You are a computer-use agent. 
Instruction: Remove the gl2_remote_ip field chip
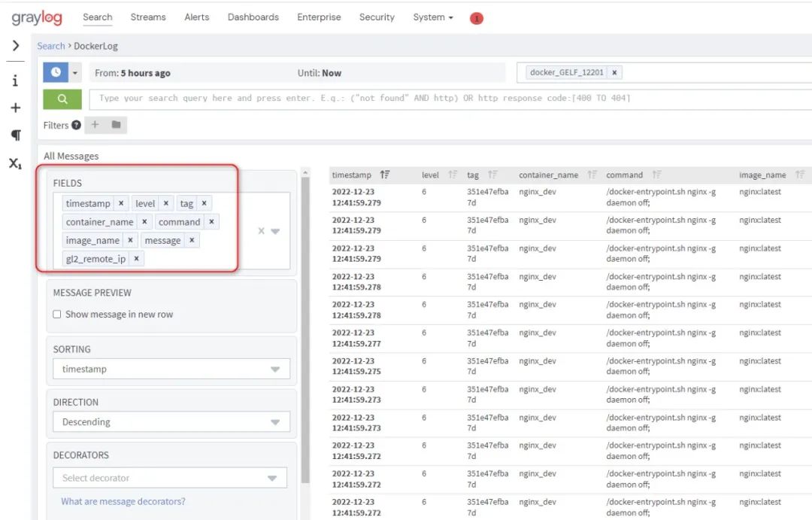click(x=136, y=259)
